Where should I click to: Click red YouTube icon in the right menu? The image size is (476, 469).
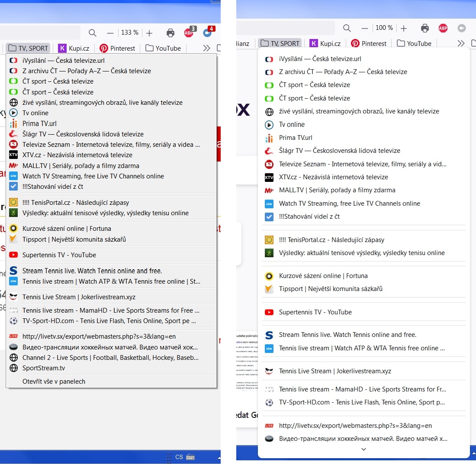269,312
